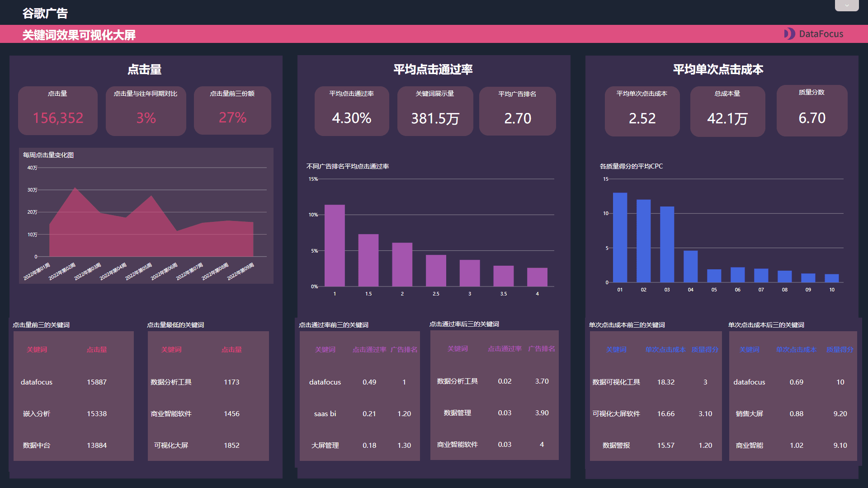Select the 0.49 click-through rate cell
Viewport: 868px width, 488px height.
point(369,382)
